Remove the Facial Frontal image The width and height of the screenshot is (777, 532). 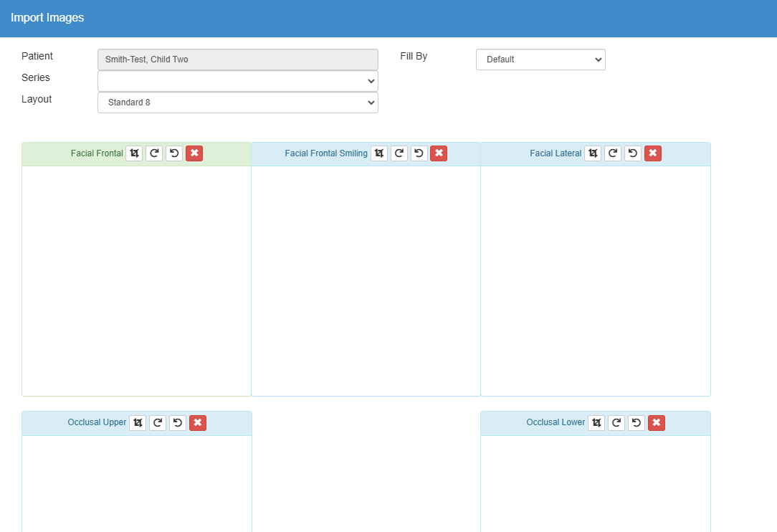(x=194, y=153)
